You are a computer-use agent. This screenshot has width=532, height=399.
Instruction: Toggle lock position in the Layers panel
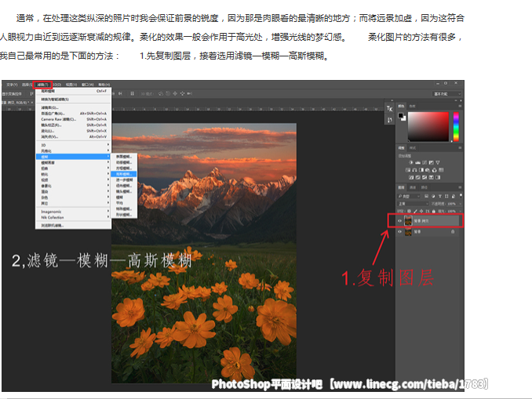point(421,211)
